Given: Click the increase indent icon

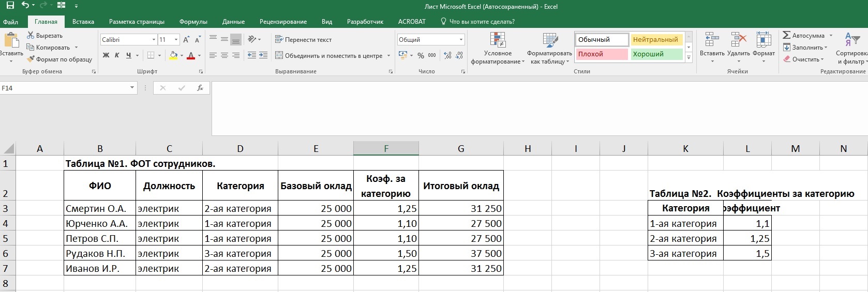Looking at the screenshot, I should 263,55.
